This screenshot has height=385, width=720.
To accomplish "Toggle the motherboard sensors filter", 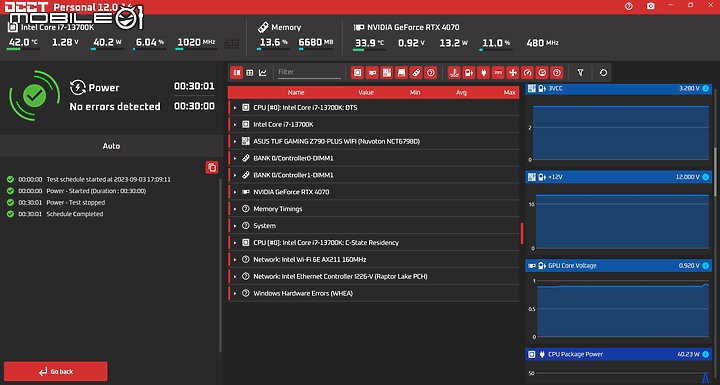I will tap(387, 73).
